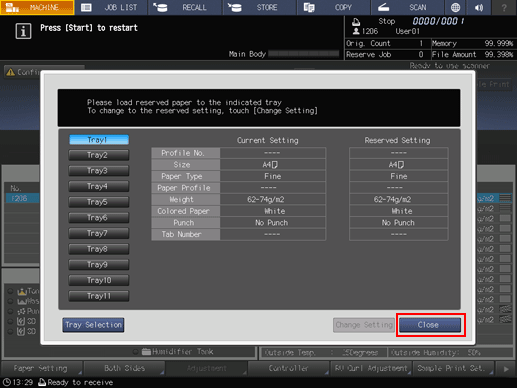Open the globe language icon
The image size is (517, 388).
click(x=455, y=7)
